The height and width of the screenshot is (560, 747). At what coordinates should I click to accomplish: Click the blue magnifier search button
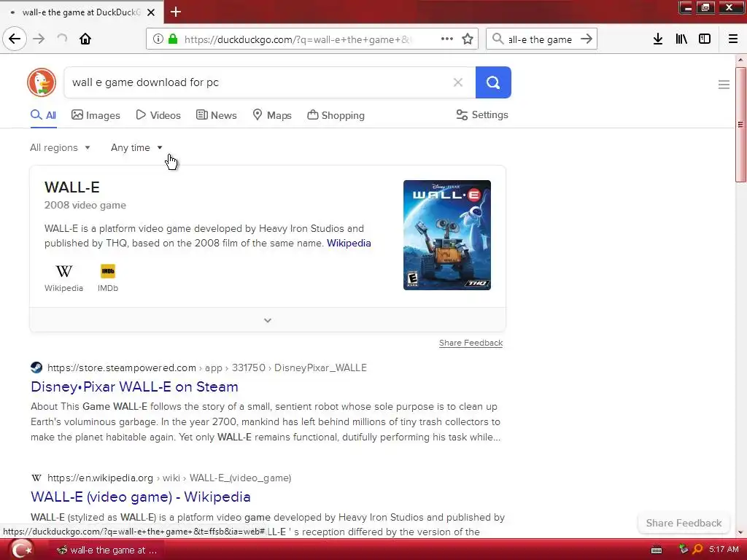pos(493,82)
